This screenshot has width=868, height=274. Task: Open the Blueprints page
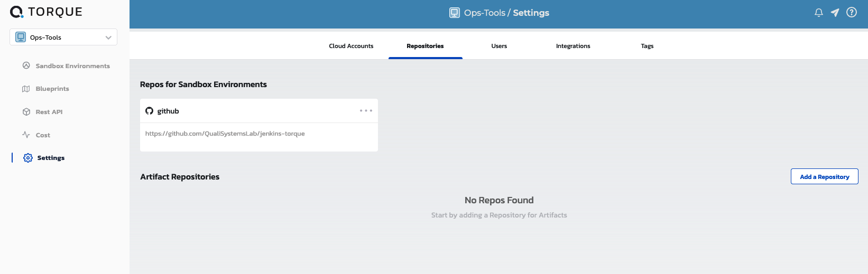[x=52, y=89]
